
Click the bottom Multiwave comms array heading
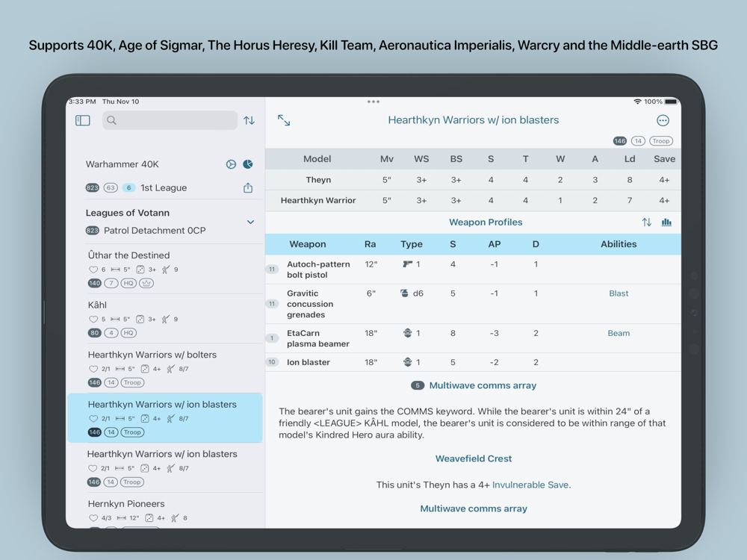coord(474,508)
